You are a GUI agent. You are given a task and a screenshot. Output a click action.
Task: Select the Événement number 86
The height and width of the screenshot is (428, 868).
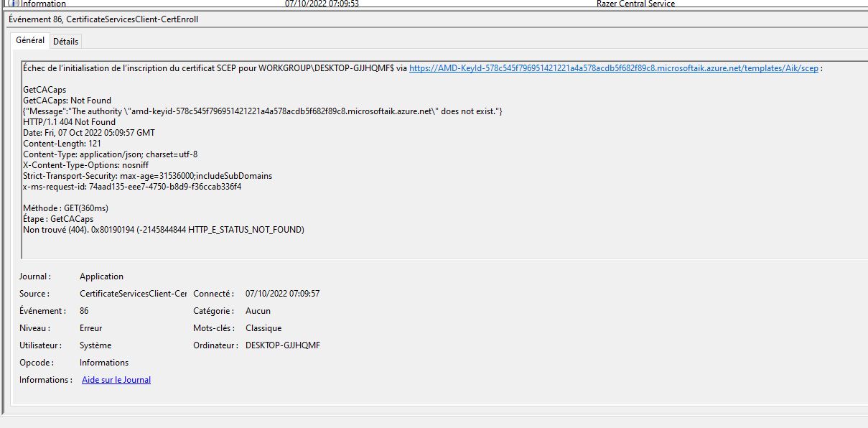click(x=84, y=310)
